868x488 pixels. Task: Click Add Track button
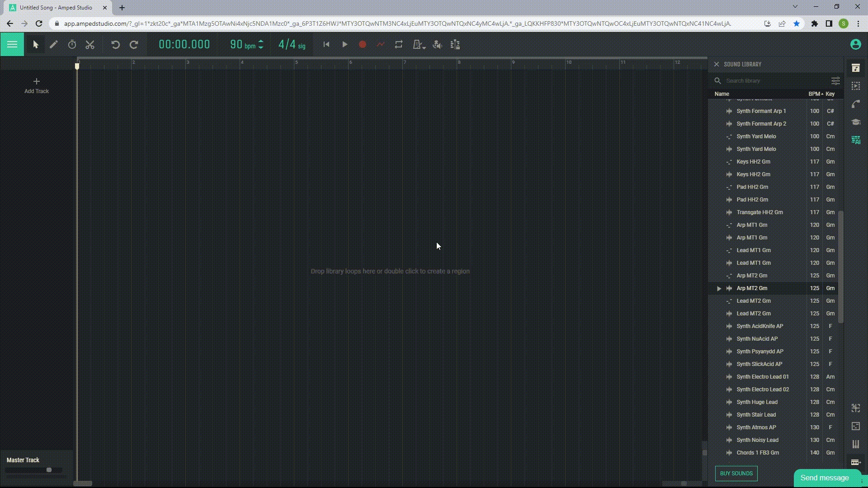point(37,85)
